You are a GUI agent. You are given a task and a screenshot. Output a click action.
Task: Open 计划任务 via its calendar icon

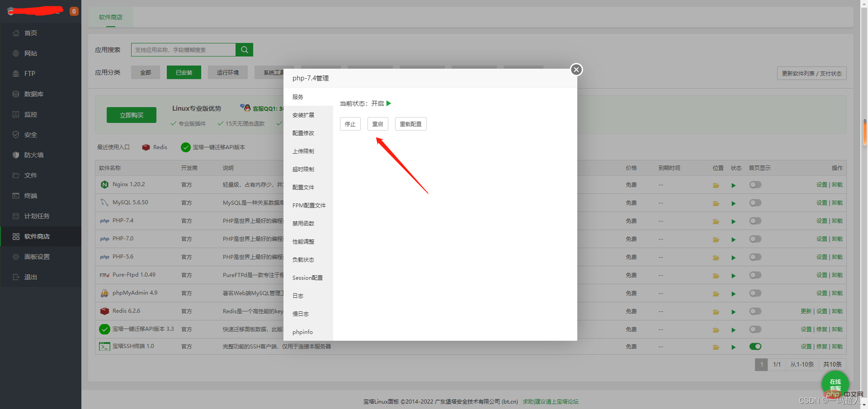[16, 216]
